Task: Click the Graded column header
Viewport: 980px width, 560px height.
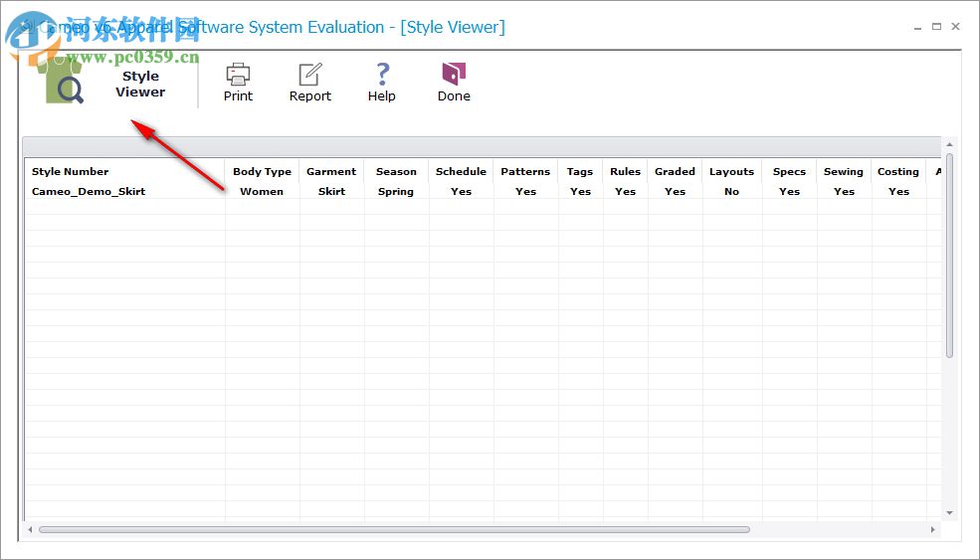Action: [675, 171]
